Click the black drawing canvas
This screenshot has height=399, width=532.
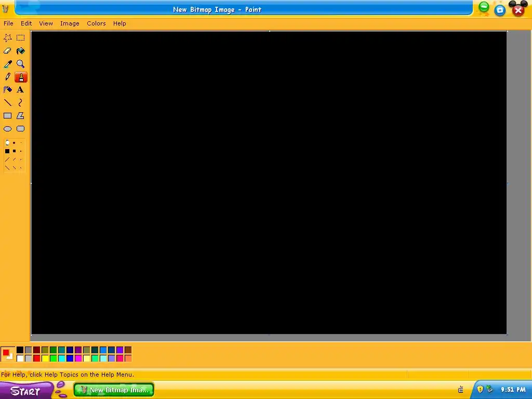coord(269,183)
